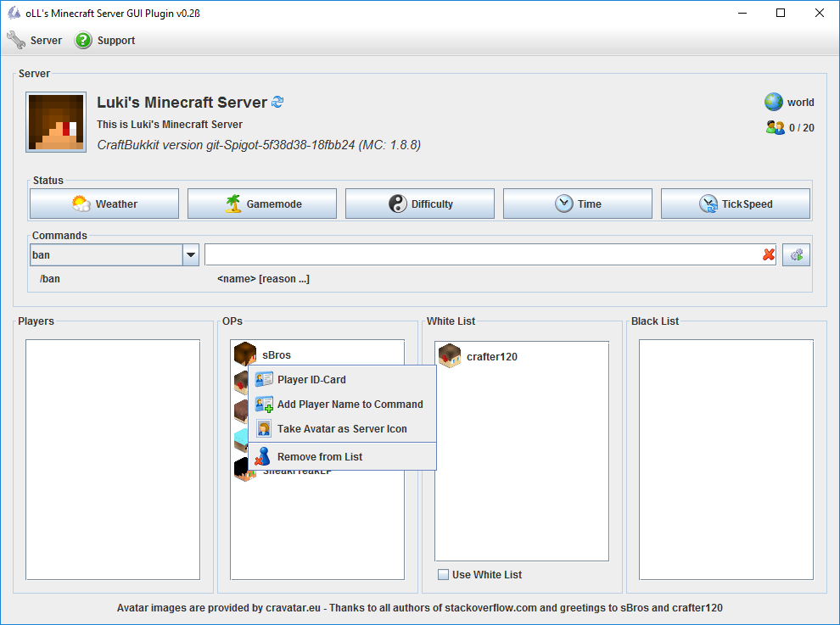The image size is (840, 625).
Task: Open the Server menu
Action: 34,40
